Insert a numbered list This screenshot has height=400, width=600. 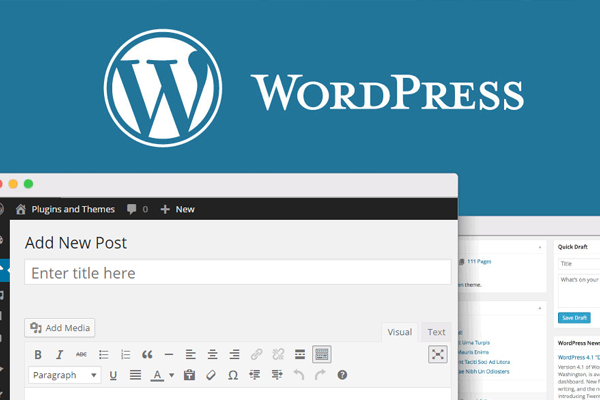tap(125, 354)
